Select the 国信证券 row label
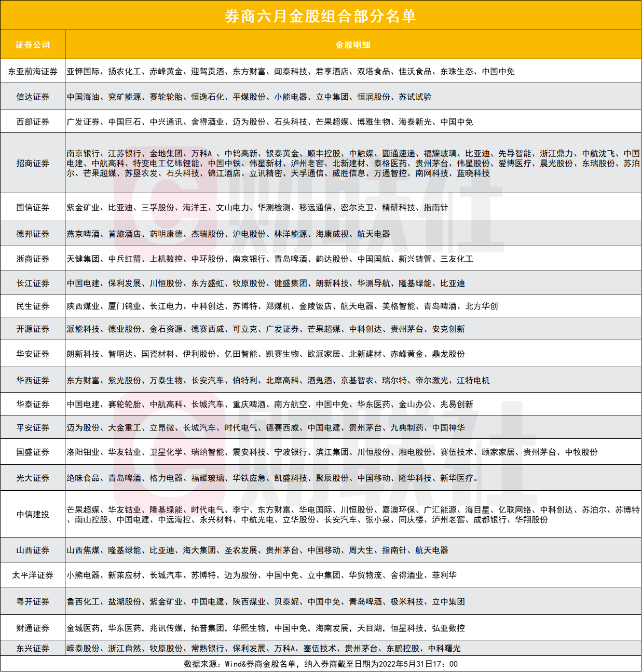The width and height of the screenshot is (642, 672). (33, 208)
